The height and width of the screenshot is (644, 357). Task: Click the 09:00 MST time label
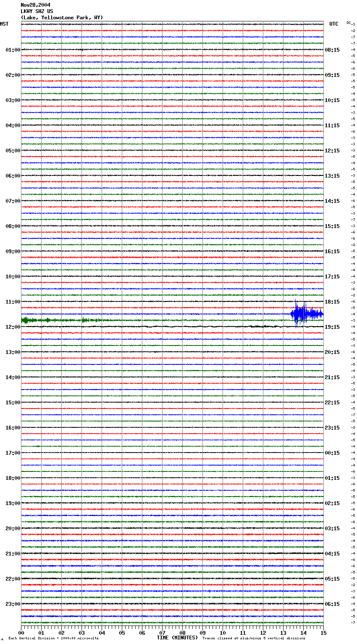[13, 251]
